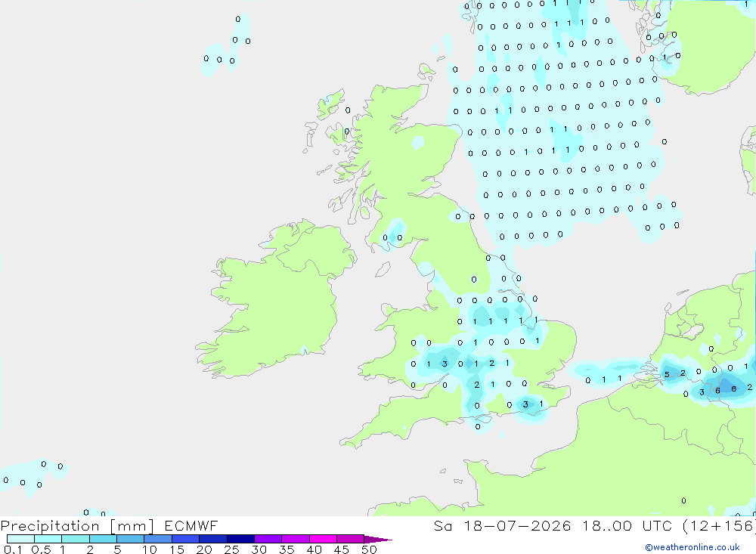Click map value '5' over the Netherlands coast
The width and height of the screenshot is (756, 554).
tap(667, 375)
